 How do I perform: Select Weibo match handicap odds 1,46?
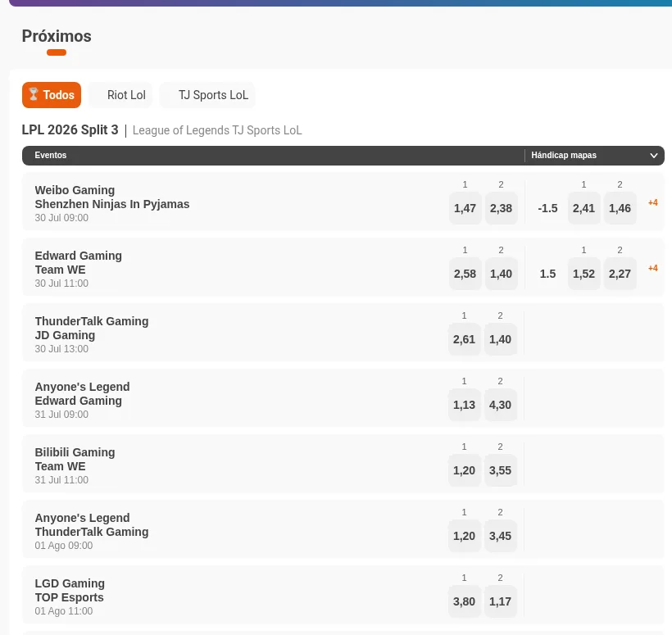coord(620,208)
